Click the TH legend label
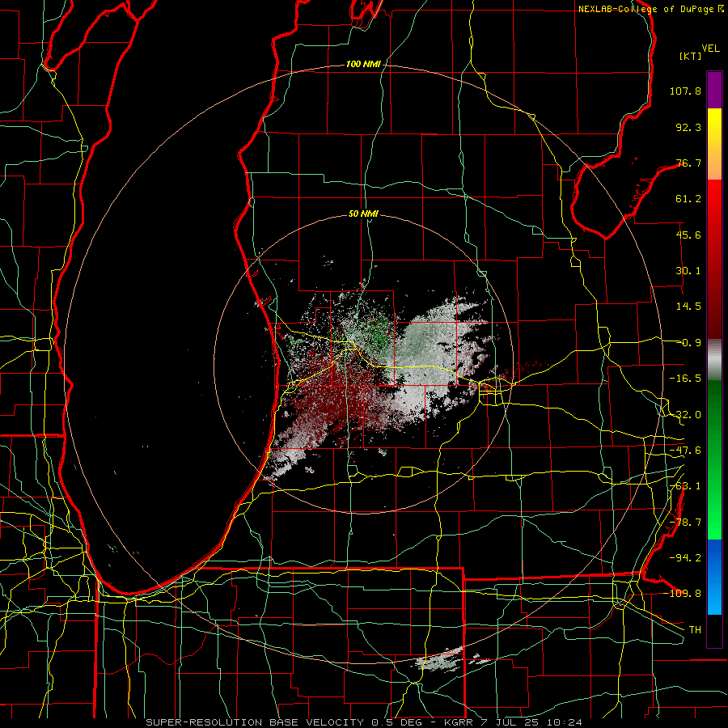Image resolution: width=728 pixels, height=728 pixels. [x=695, y=629]
